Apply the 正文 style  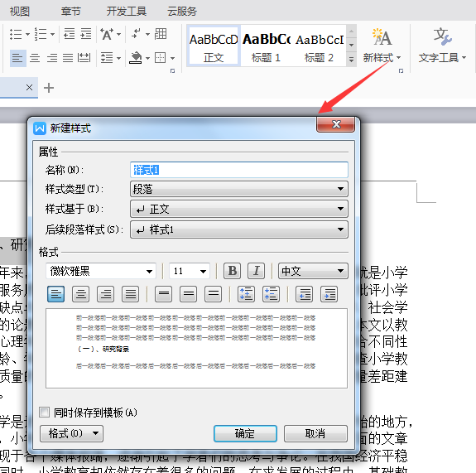(214, 46)
